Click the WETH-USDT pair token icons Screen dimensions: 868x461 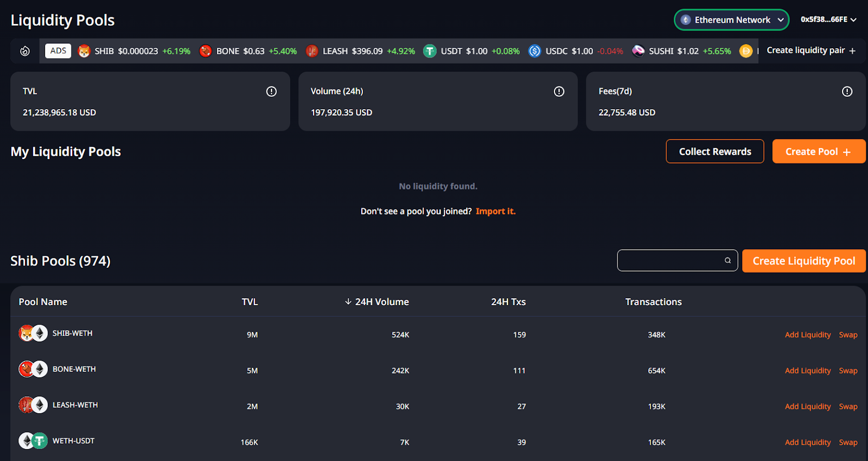(x=33, y=440)
